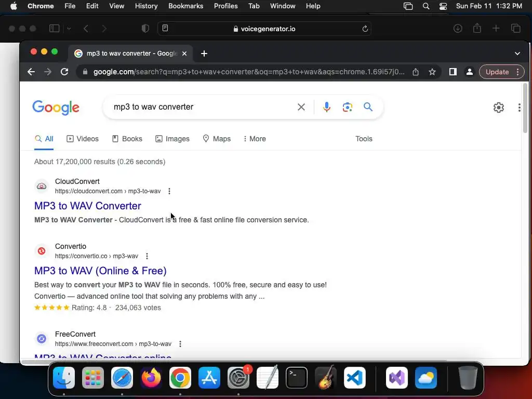
Task: Open Convertio MP3 to WAV (Online & Free) link
Action: (x=100, y=271)
